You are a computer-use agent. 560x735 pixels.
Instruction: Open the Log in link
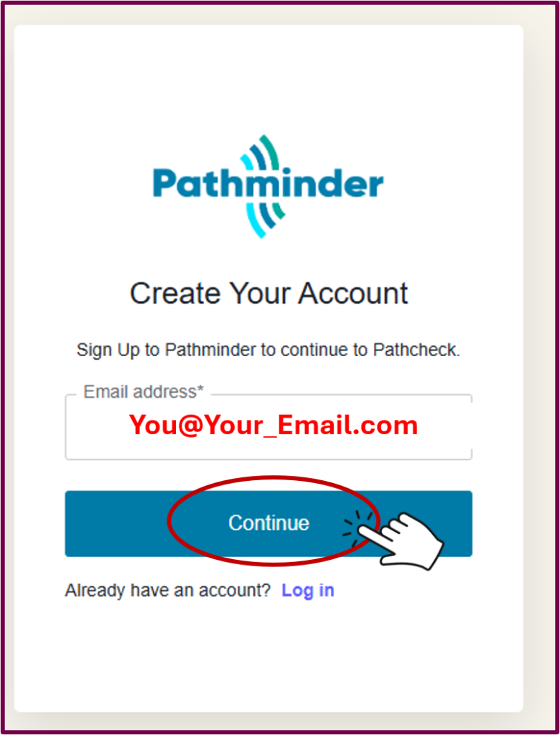pyautogui.click(x=308, y=590)
